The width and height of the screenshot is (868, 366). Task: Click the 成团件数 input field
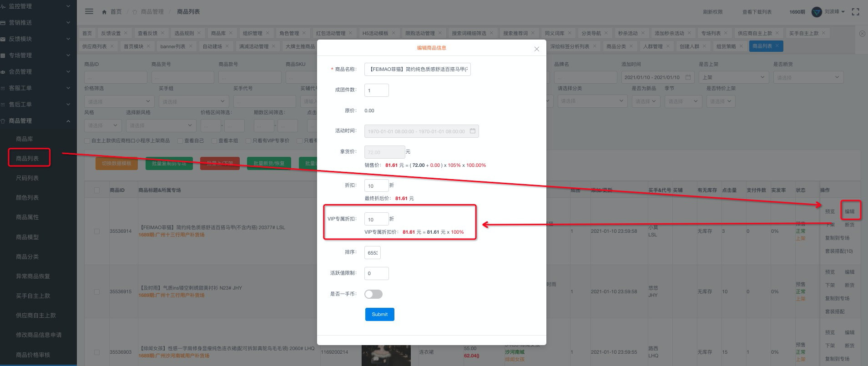click(377, 90)
